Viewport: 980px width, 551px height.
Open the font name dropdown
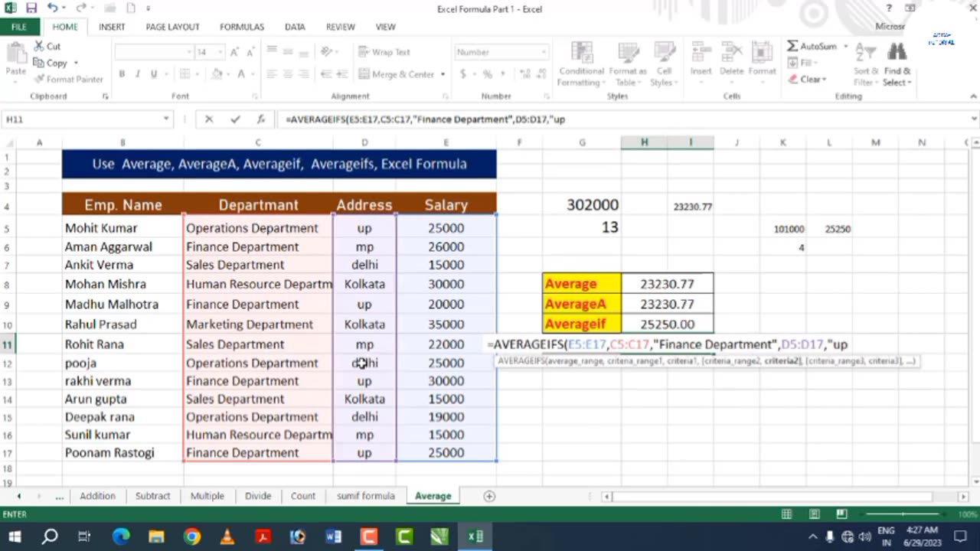[x=189, y=52]
